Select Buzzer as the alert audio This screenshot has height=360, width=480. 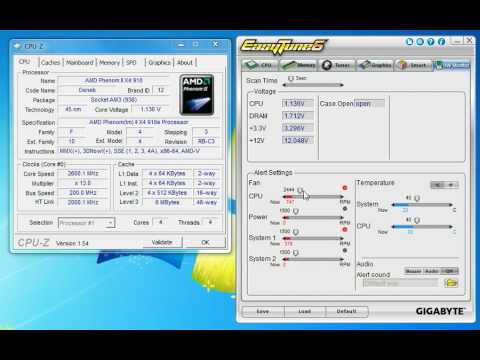pos(413,271)
